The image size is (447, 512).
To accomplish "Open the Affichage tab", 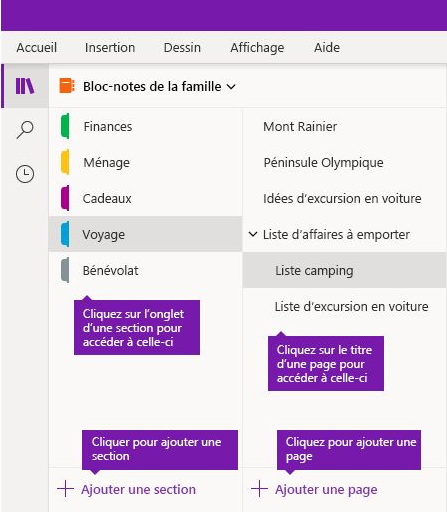I will tap(257, 48).
